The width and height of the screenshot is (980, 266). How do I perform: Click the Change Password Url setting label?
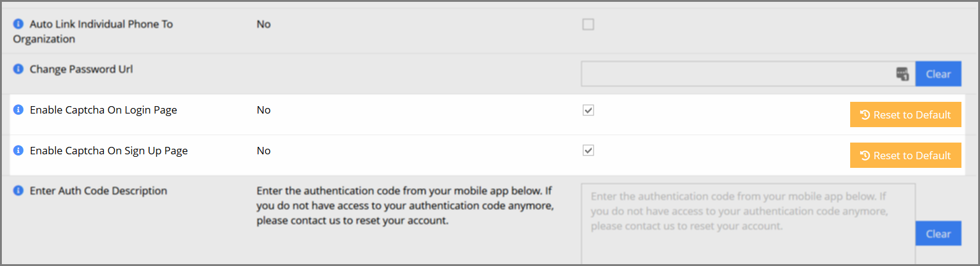[81, 69]
